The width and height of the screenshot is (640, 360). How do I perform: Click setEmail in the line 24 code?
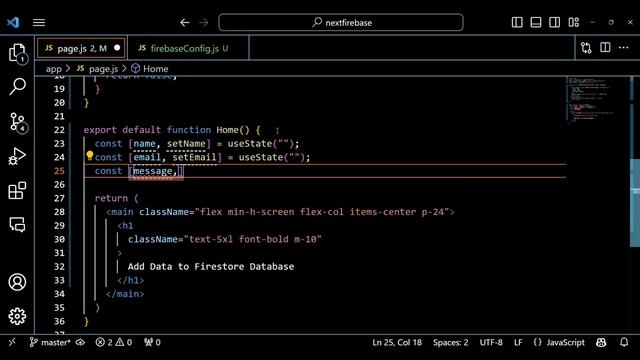pyautogui.click(x=194, y=157)
